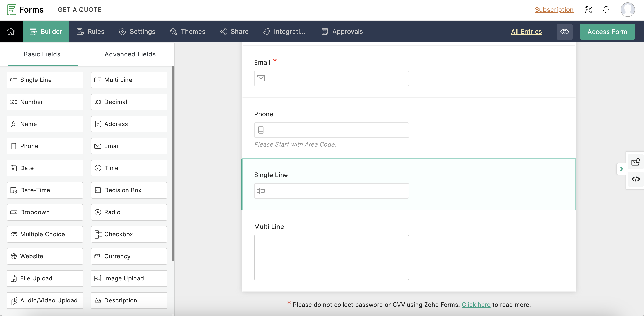Click the Multi Line text area

331,257
